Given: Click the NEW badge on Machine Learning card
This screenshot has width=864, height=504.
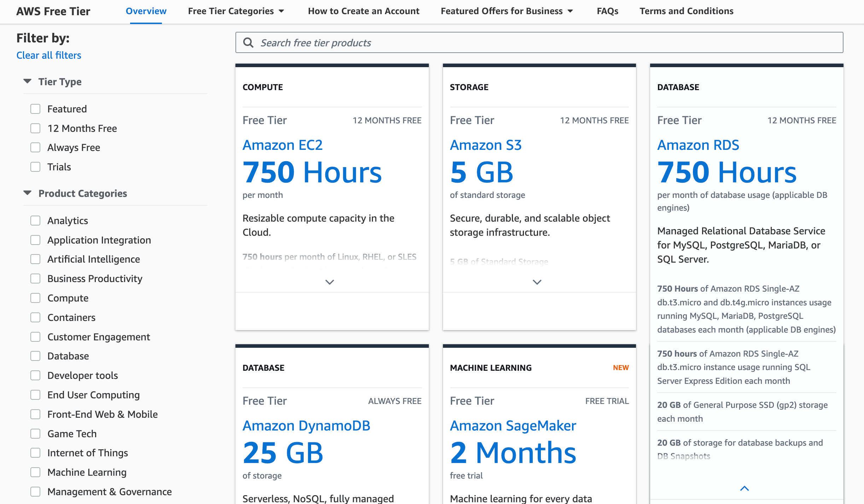Looking at the screenshot, I should pos(621,368).
